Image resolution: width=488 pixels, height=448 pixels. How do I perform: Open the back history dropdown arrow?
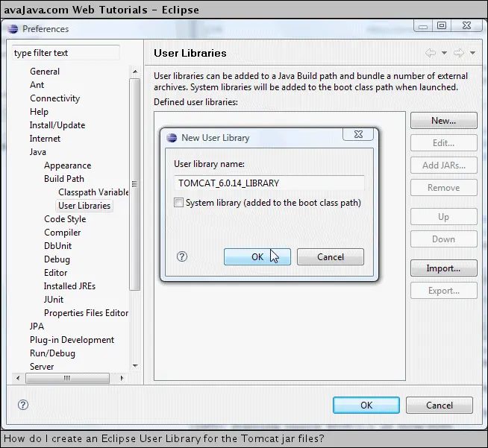[x=444, y=53]
